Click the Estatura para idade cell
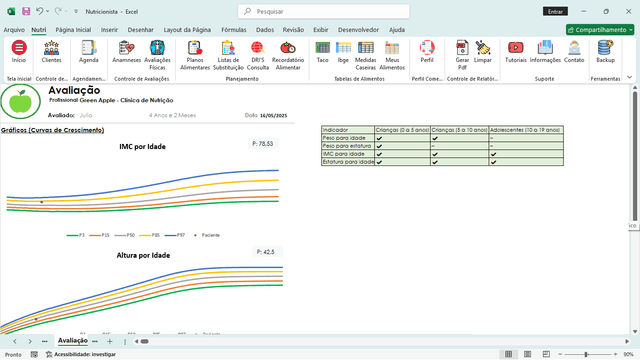This screenshot has height=360, width=640. click(x=348, y=162)
